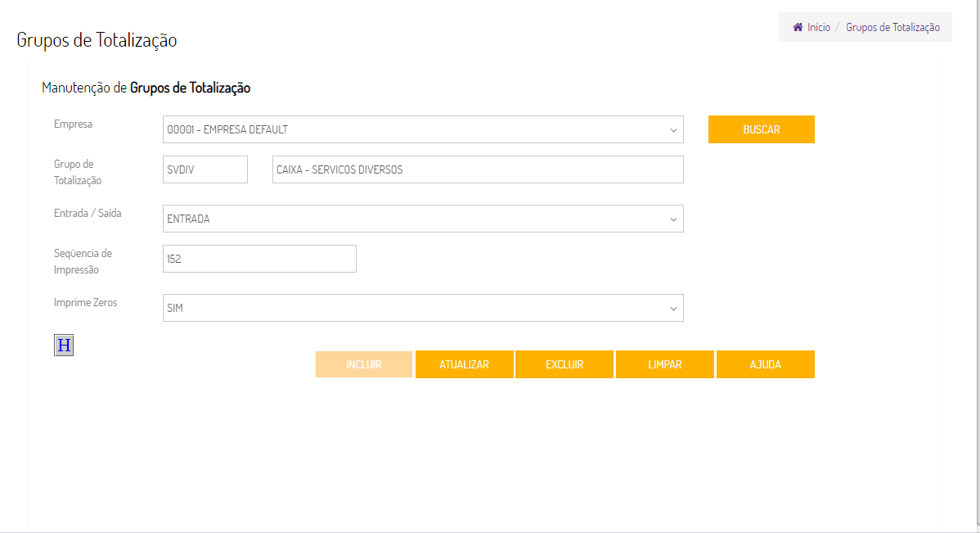980x533 pixels.
Task: Click the INCLUIR button
Action: [x=364, y=364]
